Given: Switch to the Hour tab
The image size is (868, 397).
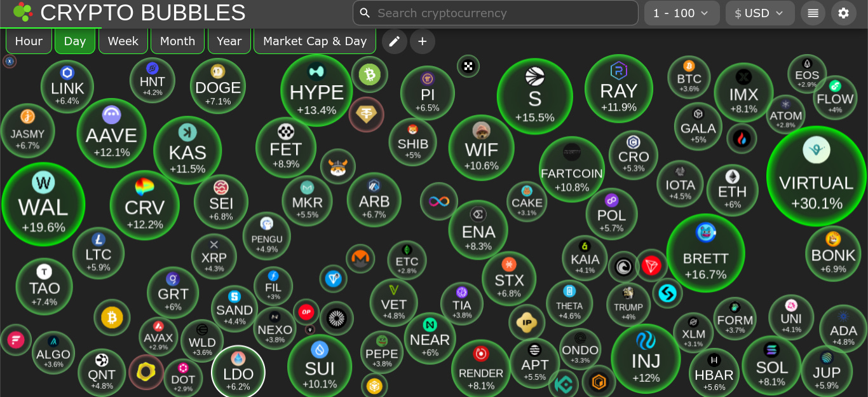Looking at the screenshot, I should click(x=29, y=41).
